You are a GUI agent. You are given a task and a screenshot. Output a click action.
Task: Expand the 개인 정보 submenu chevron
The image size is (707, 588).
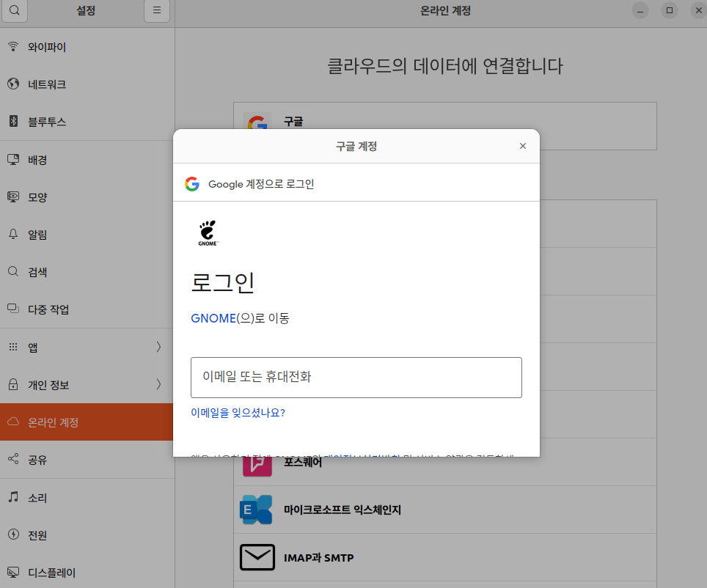[158, 384]
